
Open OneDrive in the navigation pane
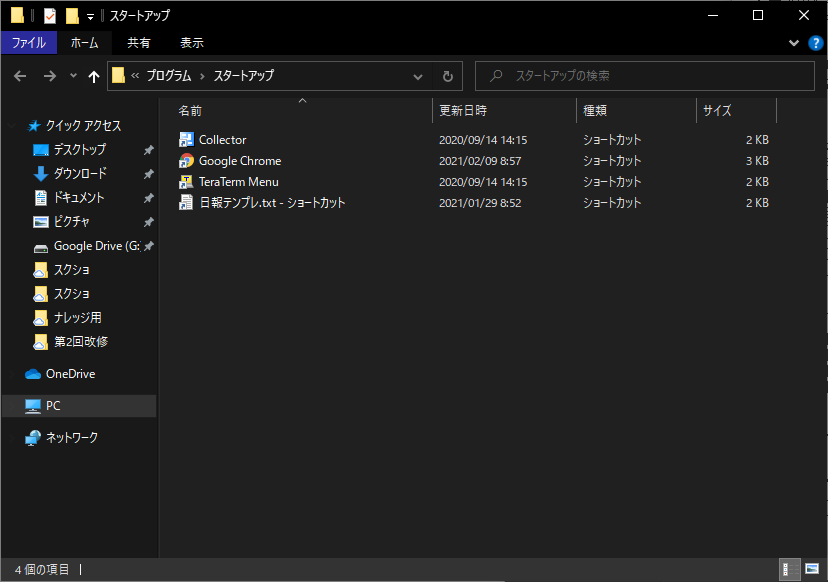point(70,374)
